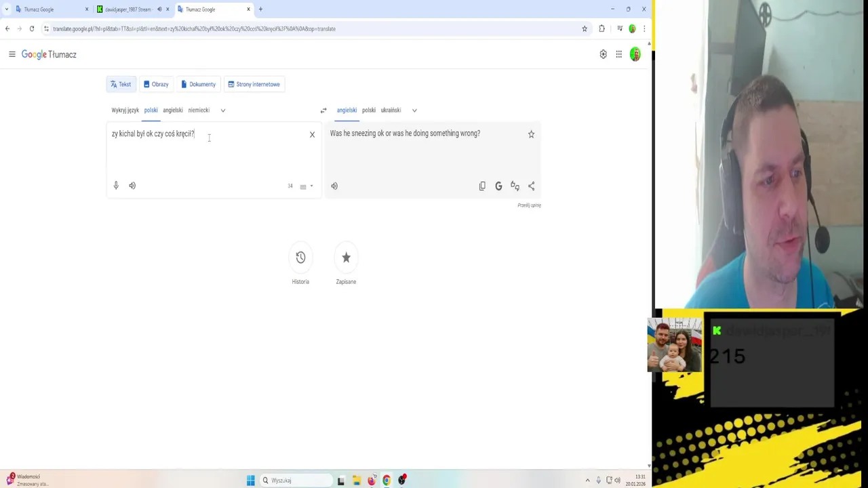Image resolution: width=868 pixels, height=488 pixels.
Task: Click the Prześlij opinię link
Action: coord(529,205)
